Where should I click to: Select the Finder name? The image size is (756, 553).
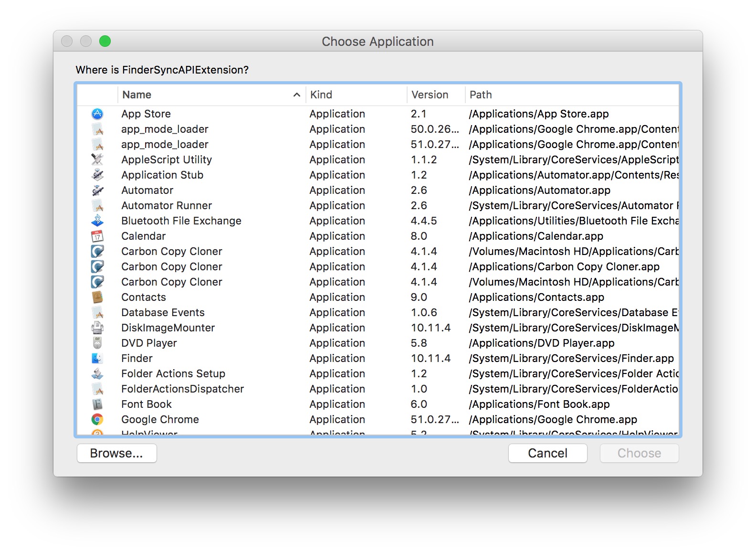[137, 358]
